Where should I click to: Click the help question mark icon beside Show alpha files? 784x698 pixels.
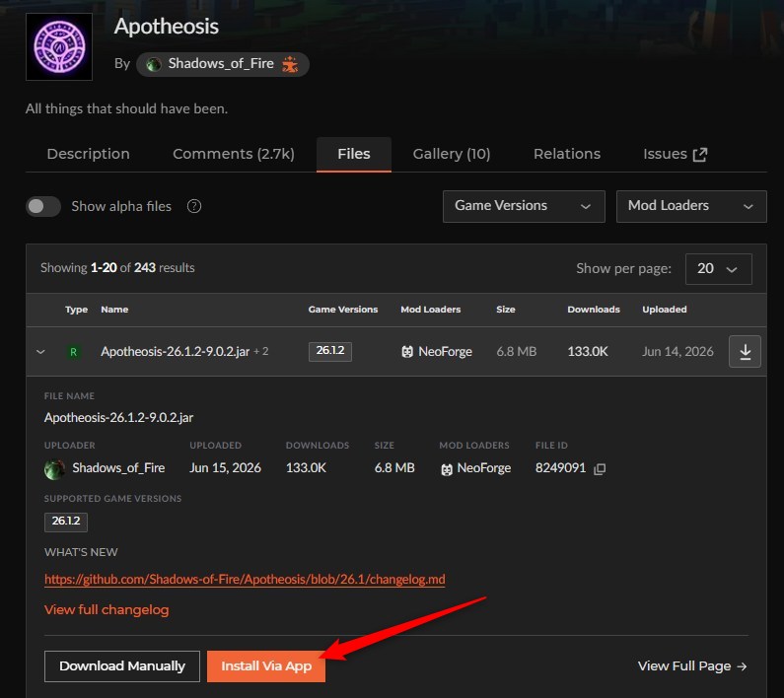tap(194, 206)
